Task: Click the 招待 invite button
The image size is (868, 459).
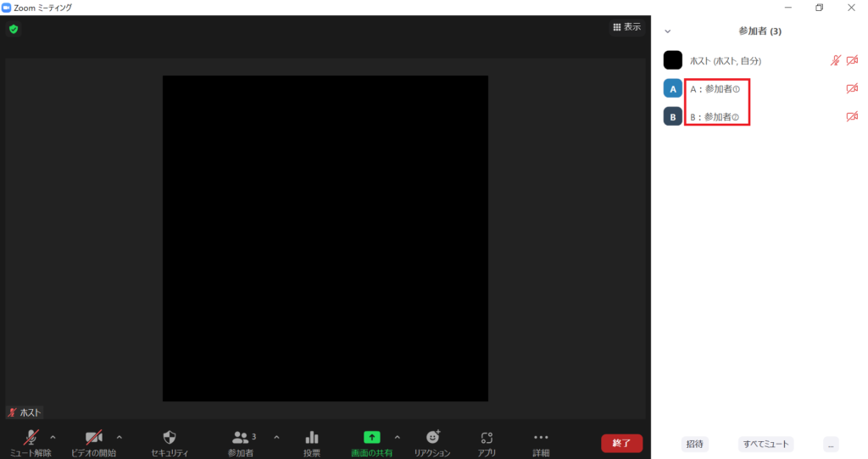Action: tap(694, 444)
